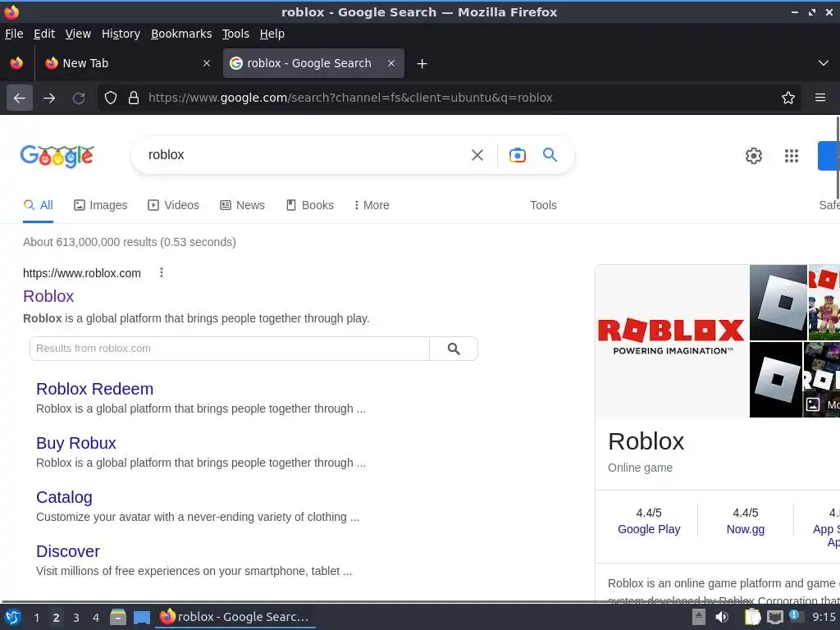The width and height of the screenshot is (840, 630).
Task: Click the Google holiday logo
Action: [57, 156]
